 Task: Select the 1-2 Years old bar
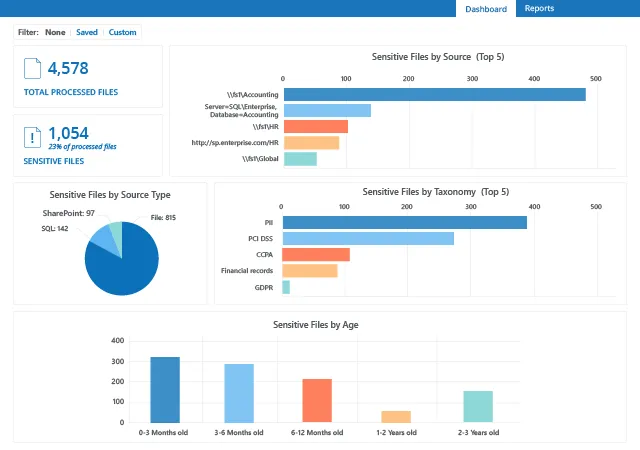(396, 417)
